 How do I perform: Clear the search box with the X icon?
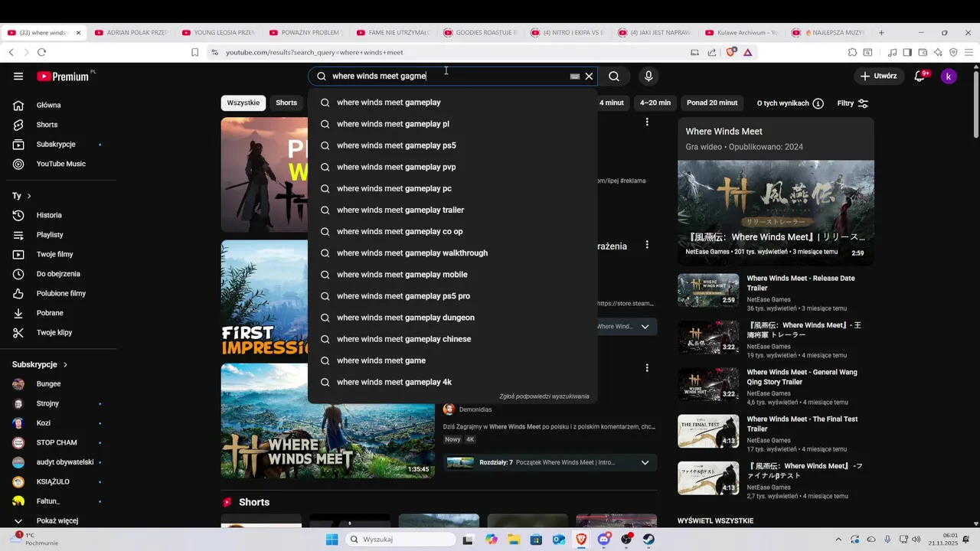tap(589, 76)
